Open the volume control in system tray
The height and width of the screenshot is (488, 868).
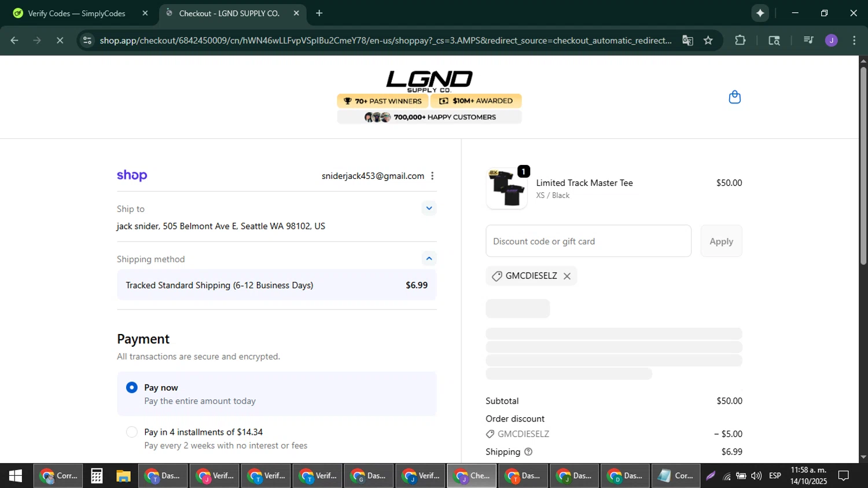coord(756,476)
